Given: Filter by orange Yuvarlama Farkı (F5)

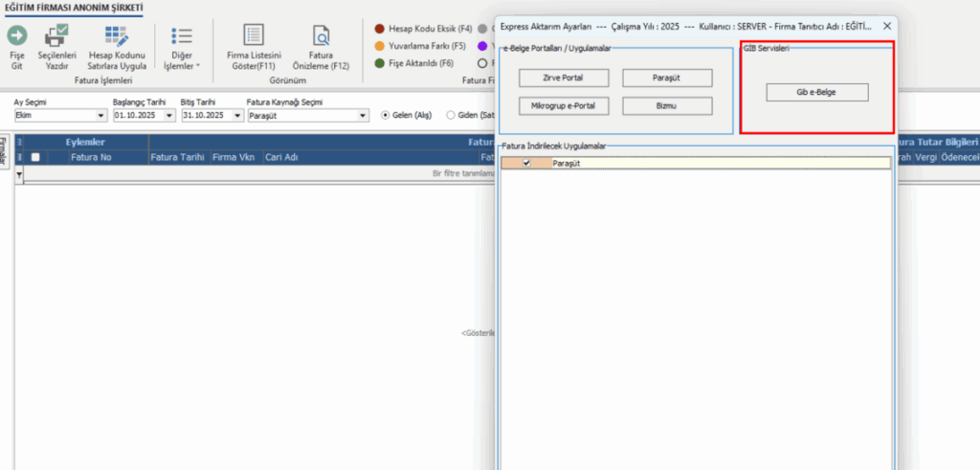Looking at the screenshot, I should point(420,46).
